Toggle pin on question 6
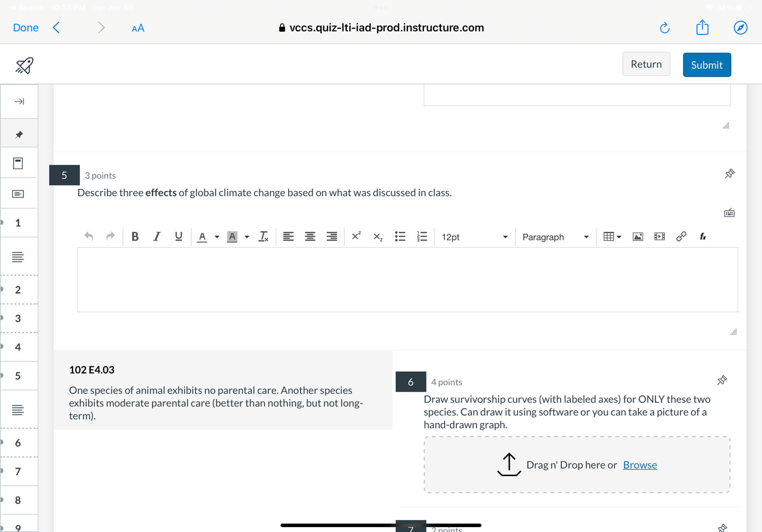762x532 pixels. click(x=722, y=380)
